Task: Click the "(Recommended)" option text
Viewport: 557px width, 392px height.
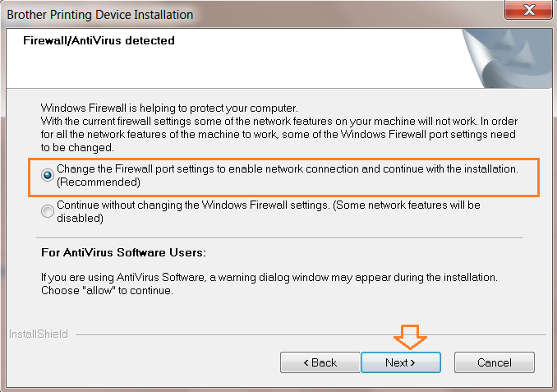Action: 99,182
